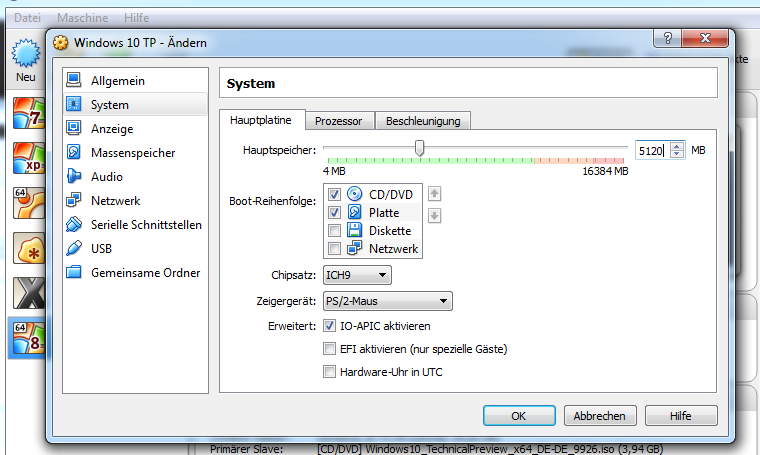This screenshot has width=760, height=455.
Task: Select the Mac OS X VM icon
Action: [x=29, y=293]
